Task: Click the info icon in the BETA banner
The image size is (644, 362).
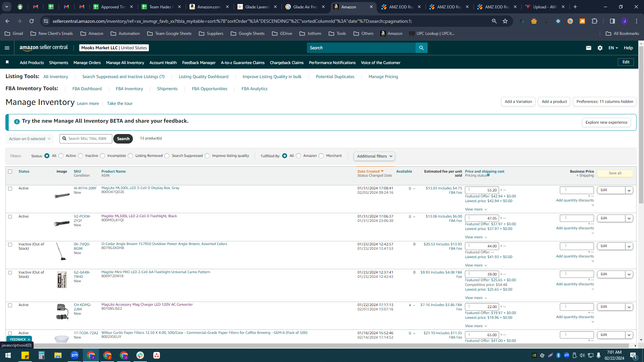Action: (17, 121)
